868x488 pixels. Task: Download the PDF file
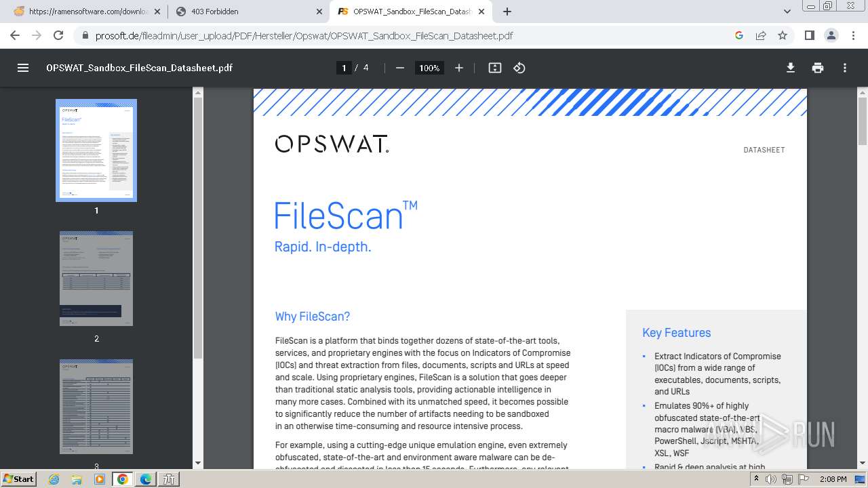click(x=791, y=68)
